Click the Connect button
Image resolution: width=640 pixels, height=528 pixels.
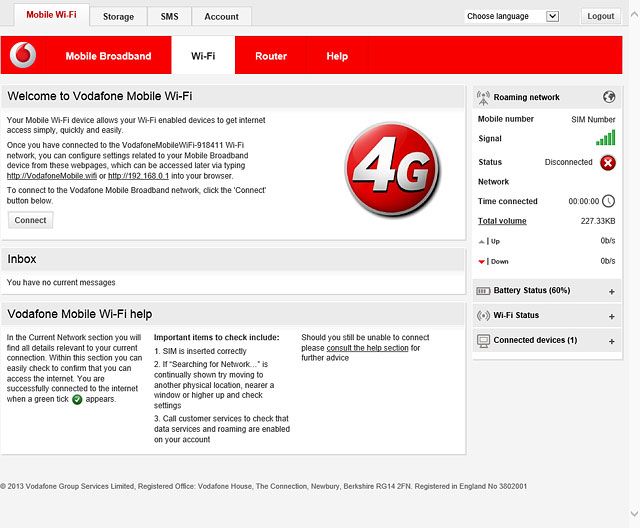[x=31, y=220]
